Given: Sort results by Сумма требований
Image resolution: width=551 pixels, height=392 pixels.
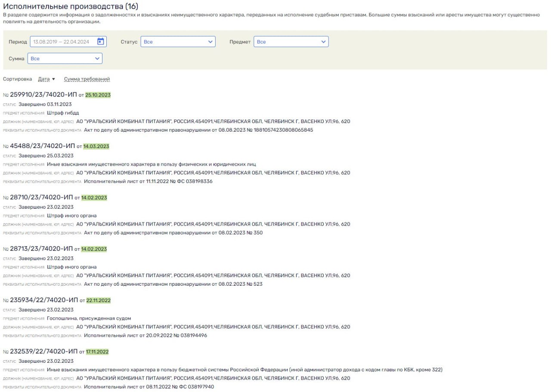Looking at the screenshot, I should click(87, 79).
